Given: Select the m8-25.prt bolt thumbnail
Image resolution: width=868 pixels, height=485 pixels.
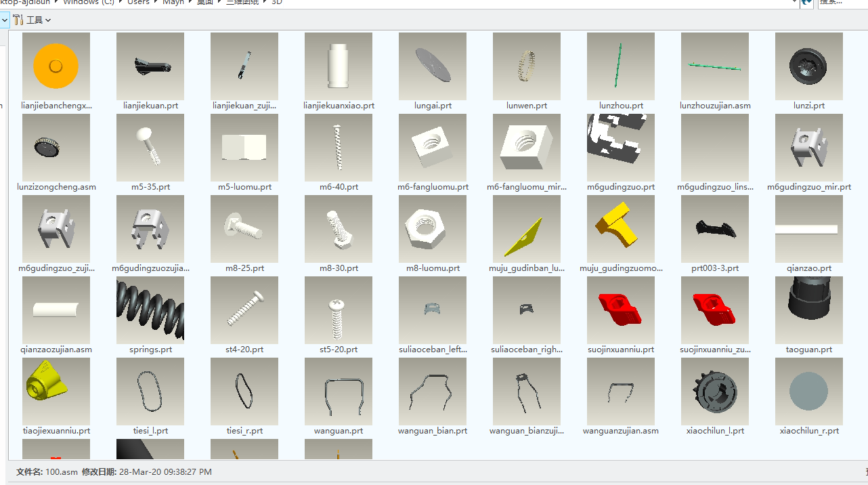Looking at the screenshot, I should pyautogui.click(x=244, y=229).
